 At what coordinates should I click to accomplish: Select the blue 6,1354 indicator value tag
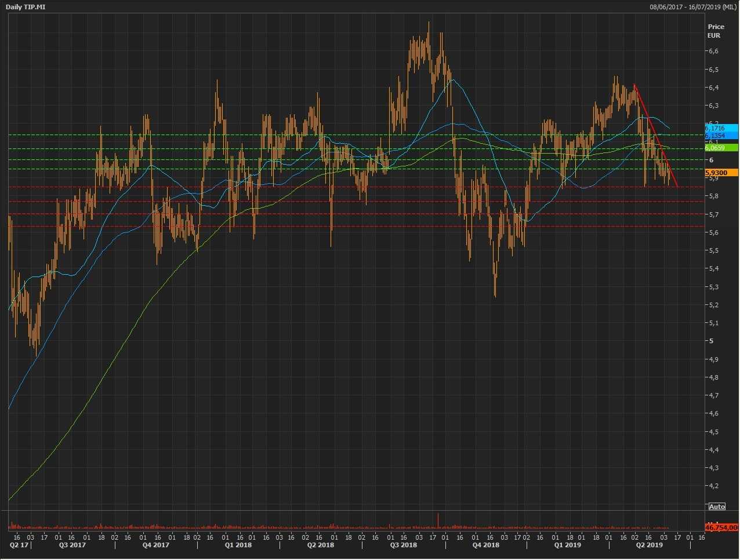(721, 136)
